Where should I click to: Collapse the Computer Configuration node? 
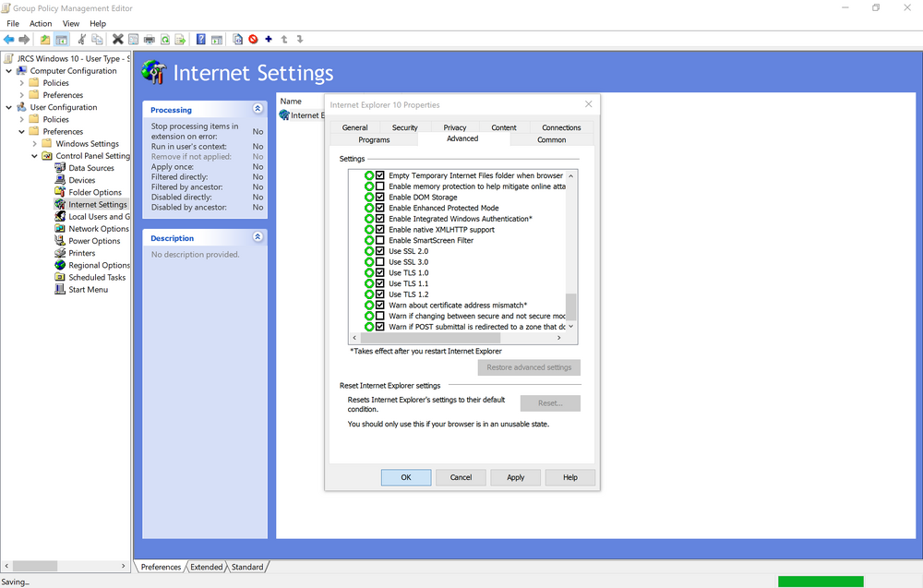click(9, 71)
